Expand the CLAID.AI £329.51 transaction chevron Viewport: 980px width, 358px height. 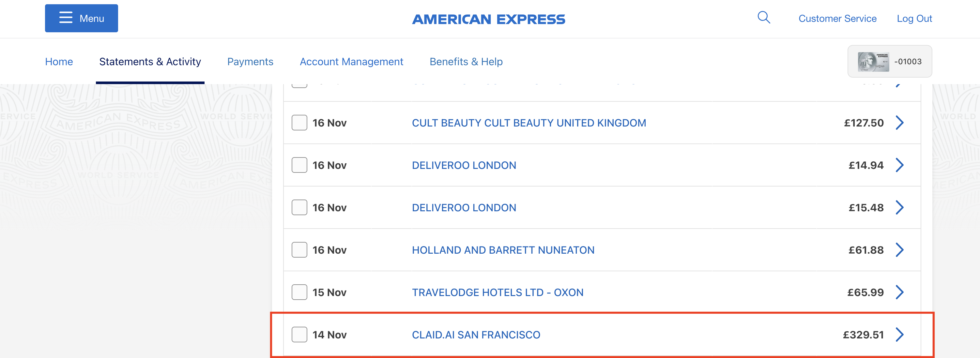pyautogui.click(x=899, y=335)
